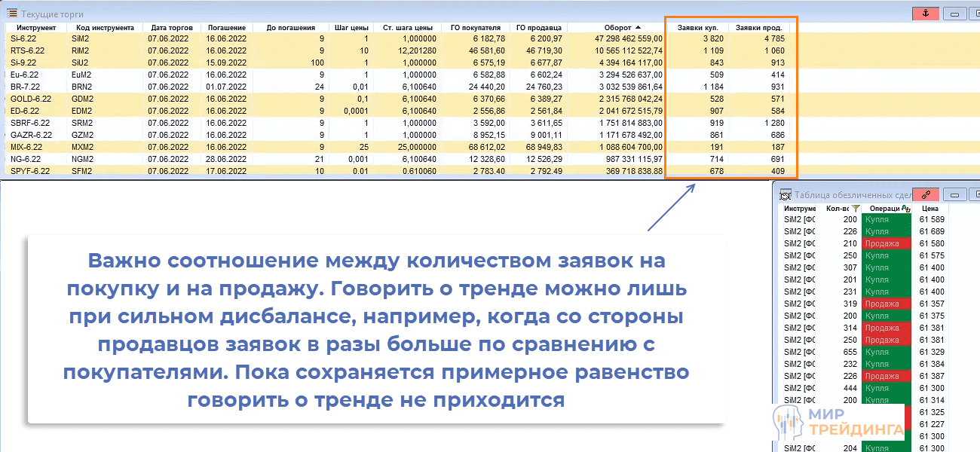Viewport: 980px width, 452px height.
Task: Click the table icon on Таблица обезличенных сделок panel
Action: [x=785, y=194]
